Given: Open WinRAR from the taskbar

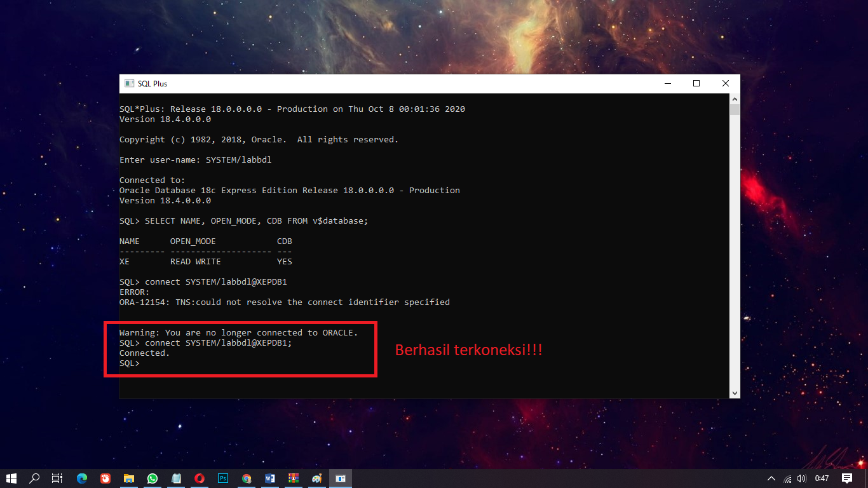Looking at the screenshot, I should click(294, 478).
